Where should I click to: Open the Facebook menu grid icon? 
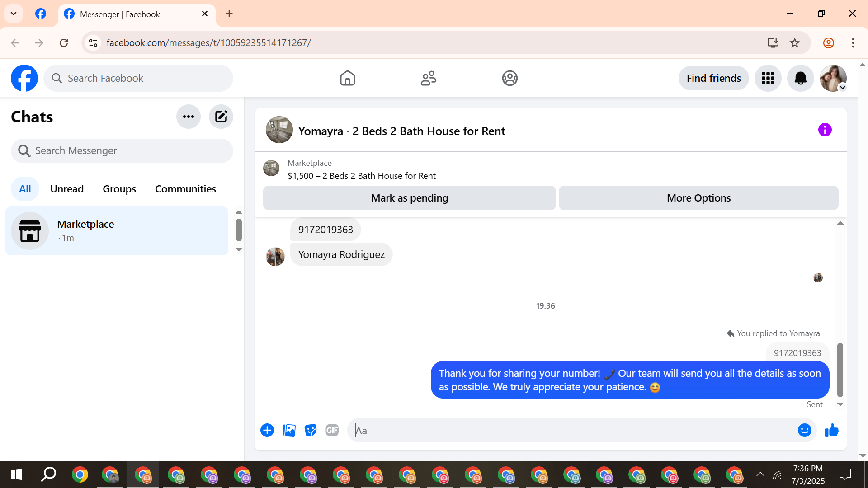tap(768, 78)
